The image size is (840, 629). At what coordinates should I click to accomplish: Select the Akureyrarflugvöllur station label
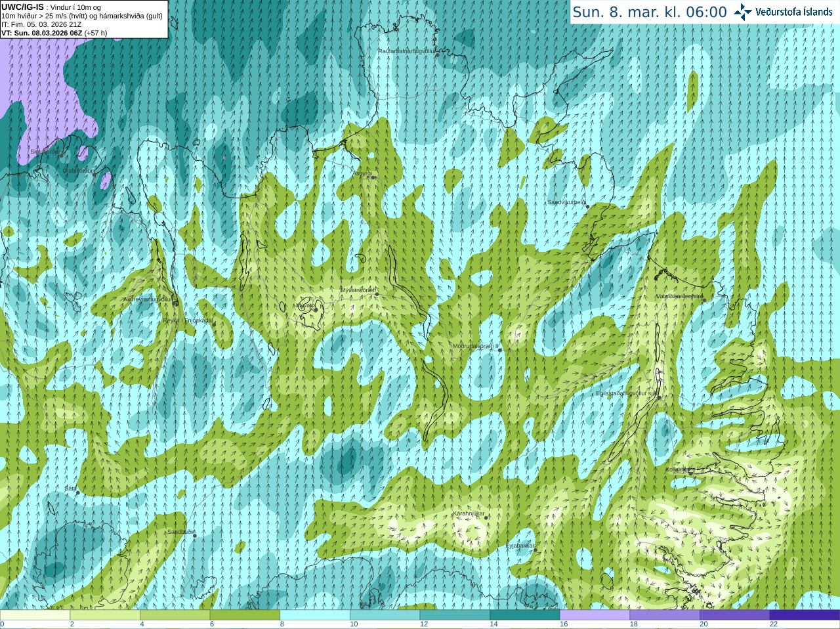[148, 299]
